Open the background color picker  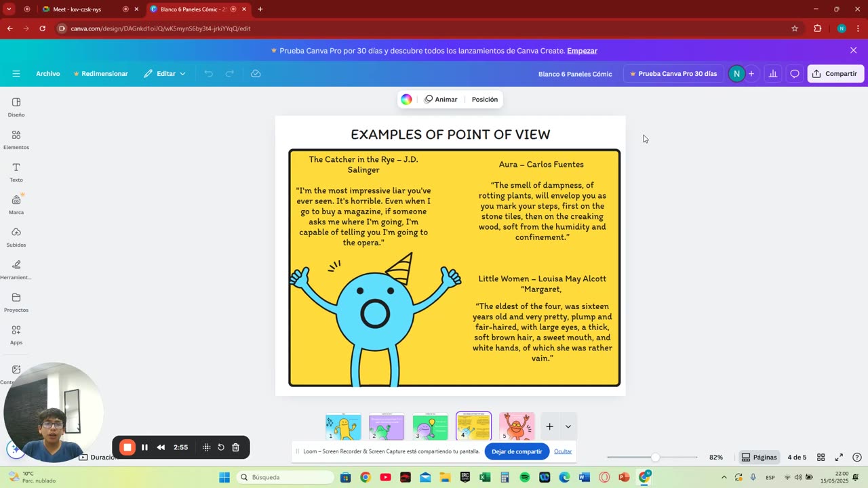(406, 100)
